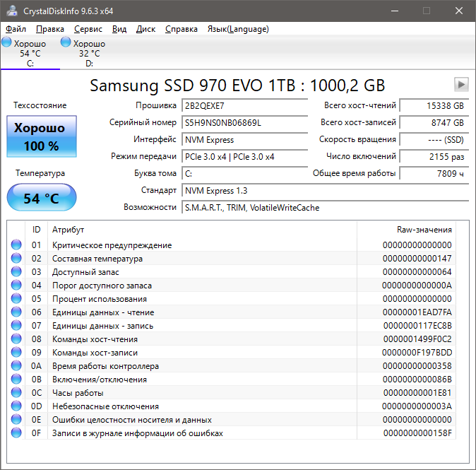The height and width of the screenshot is (470, 476).
Task: Click total host writes value 8747 GB
Action: coord(434,123)
